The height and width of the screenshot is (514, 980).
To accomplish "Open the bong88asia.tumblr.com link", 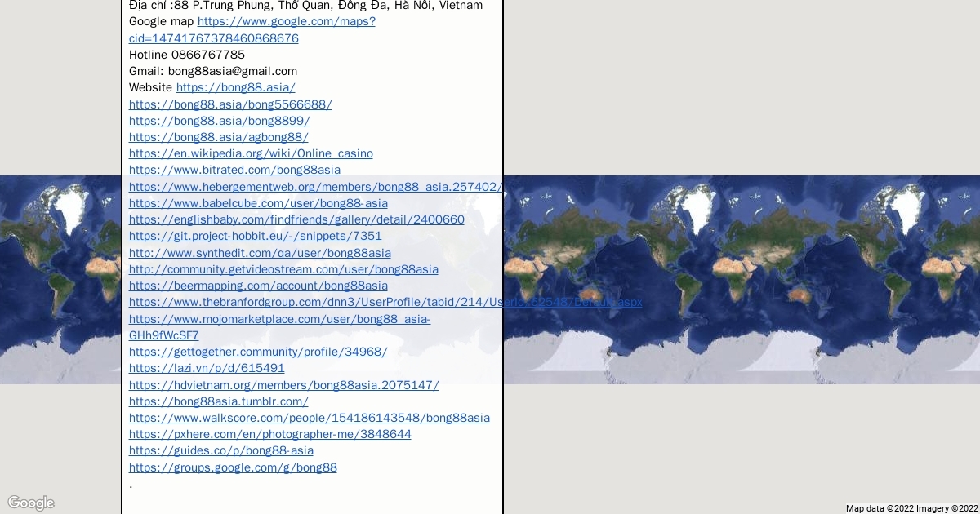I will 218,401.
